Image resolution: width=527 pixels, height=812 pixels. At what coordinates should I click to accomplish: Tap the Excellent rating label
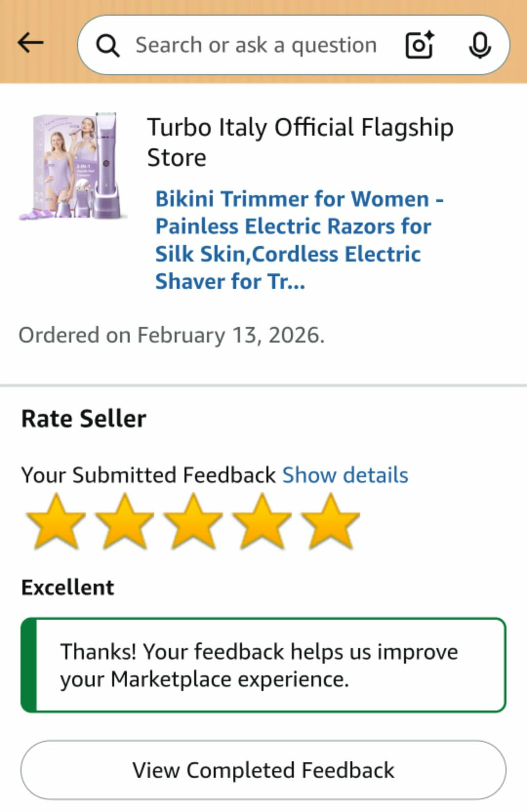tap(68, 587)
